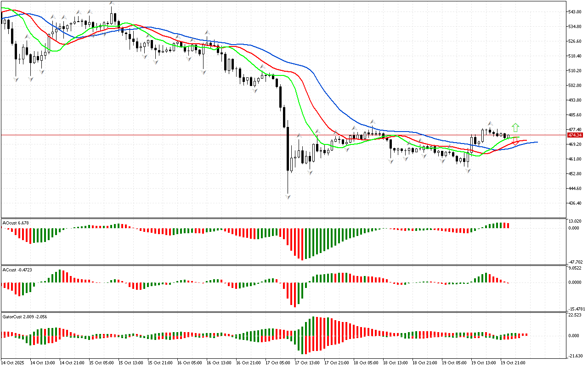
Task: Click the AOcust 6.678 indicator label
Action: pos(16,223)
